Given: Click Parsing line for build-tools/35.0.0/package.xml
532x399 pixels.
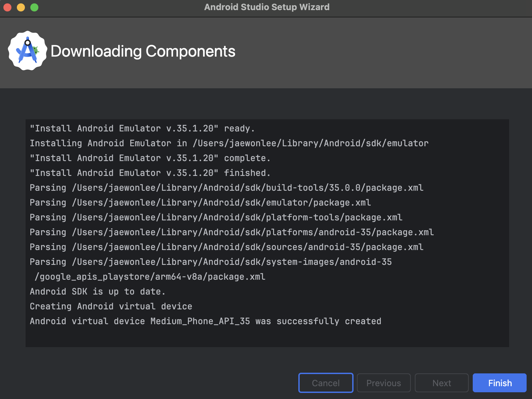Looking at the screenshot, I should [226, 188].
